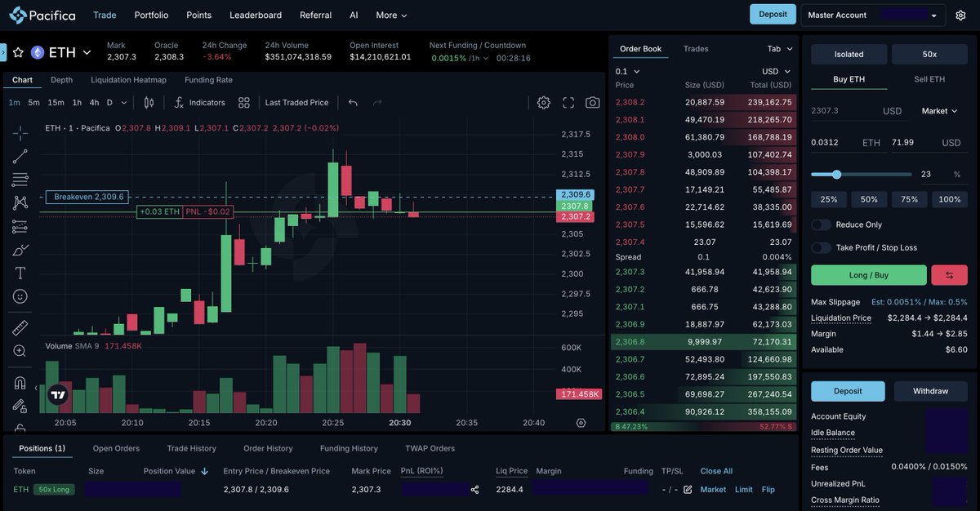Select the 4h timeframe
980x511 pixels.
tap(94, 103)
